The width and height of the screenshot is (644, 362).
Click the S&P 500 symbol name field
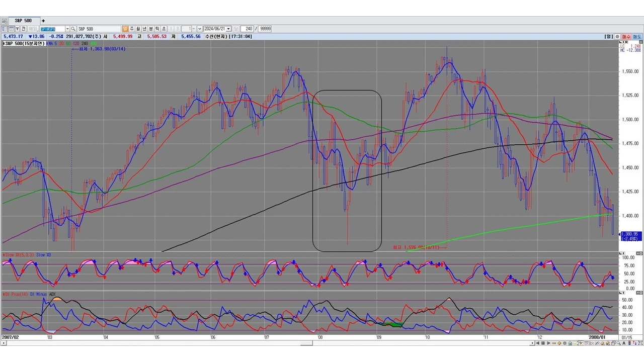click(x=99, y=29)
